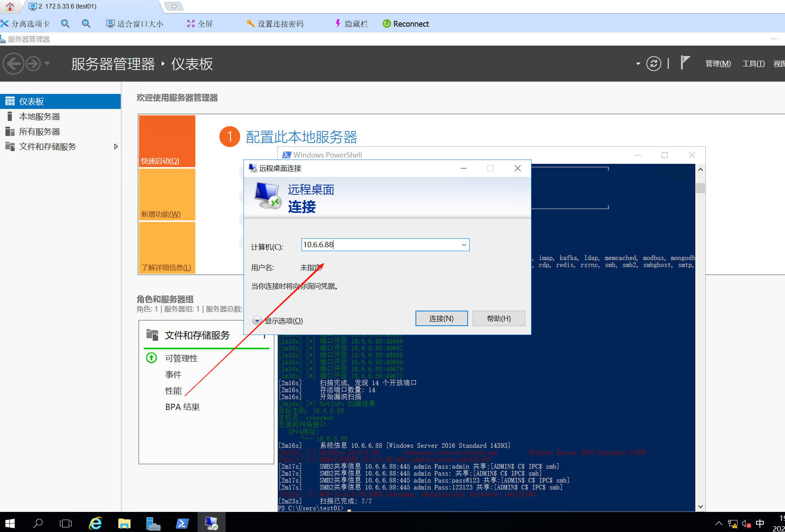
Task: Click the back navigation arrow
Action: (14, 63)
